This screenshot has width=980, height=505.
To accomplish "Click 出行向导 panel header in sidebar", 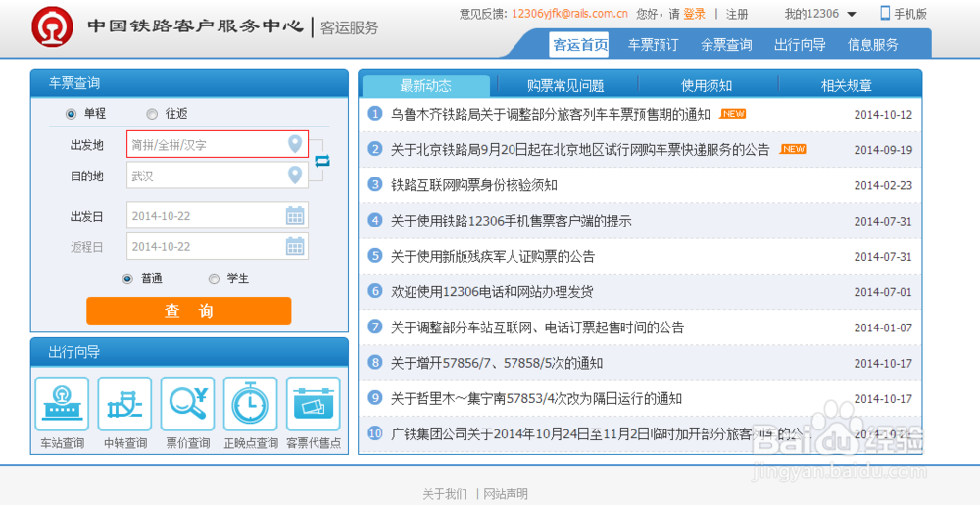I will coord(189,352).
